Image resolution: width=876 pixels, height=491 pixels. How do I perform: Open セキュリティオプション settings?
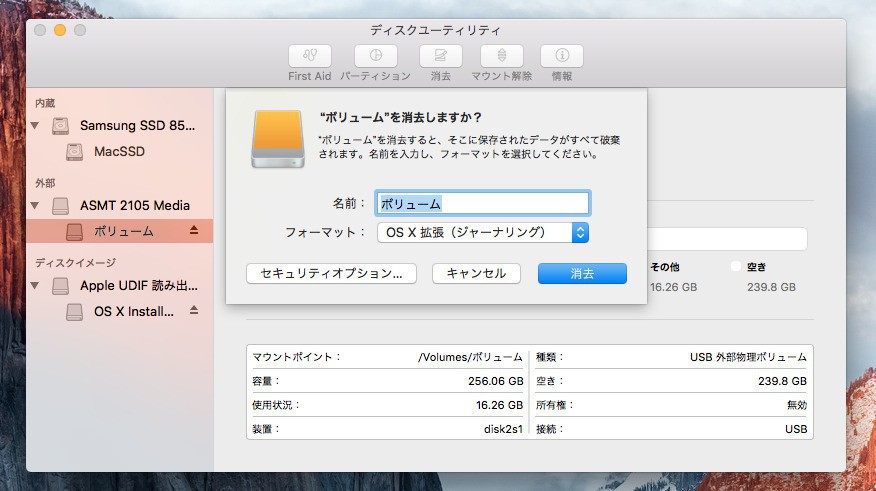[331, 273]
